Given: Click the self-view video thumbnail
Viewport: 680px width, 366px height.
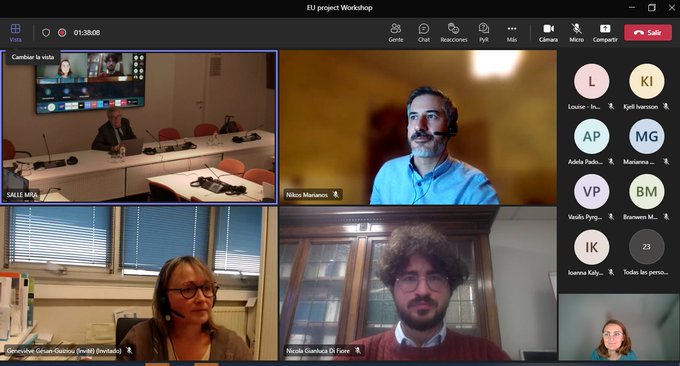Looking at the screenshot, I should (x=619, y=327).
